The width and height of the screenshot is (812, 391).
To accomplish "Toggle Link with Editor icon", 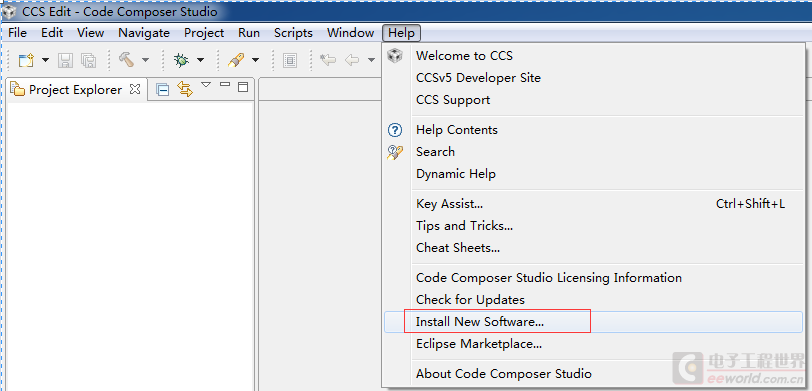I will pyautogui.click(x=185, y=89).
